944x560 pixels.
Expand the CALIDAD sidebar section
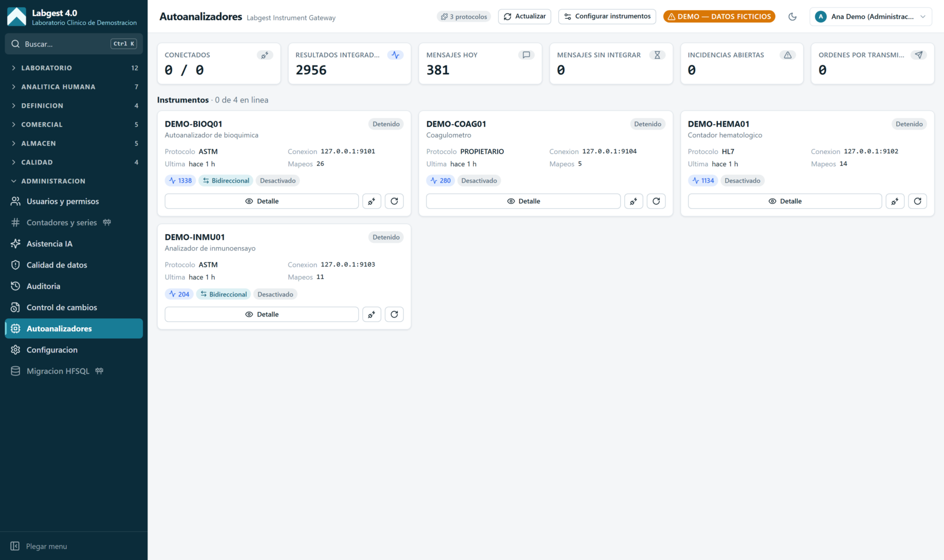tap(74, 162)
